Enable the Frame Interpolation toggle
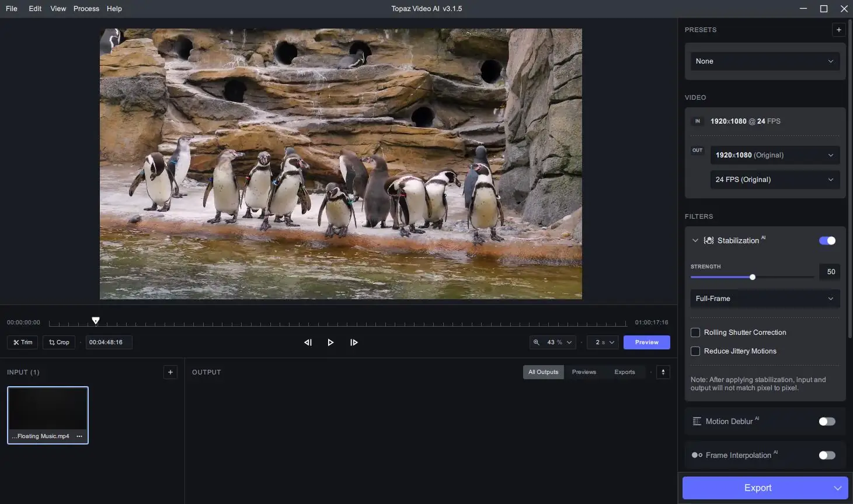This screenshot has height=504, width=853. 827,455
